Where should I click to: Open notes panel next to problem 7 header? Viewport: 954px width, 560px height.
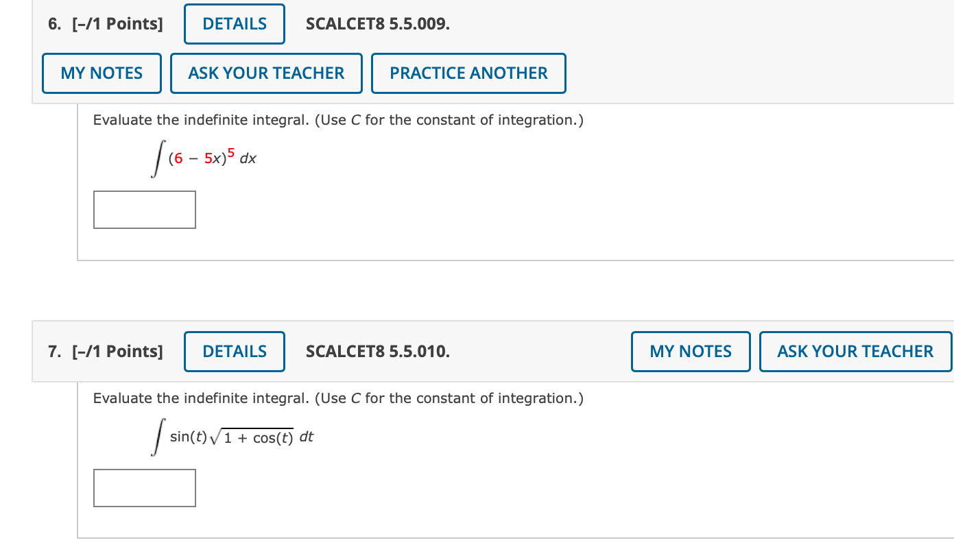coord(690,351)
